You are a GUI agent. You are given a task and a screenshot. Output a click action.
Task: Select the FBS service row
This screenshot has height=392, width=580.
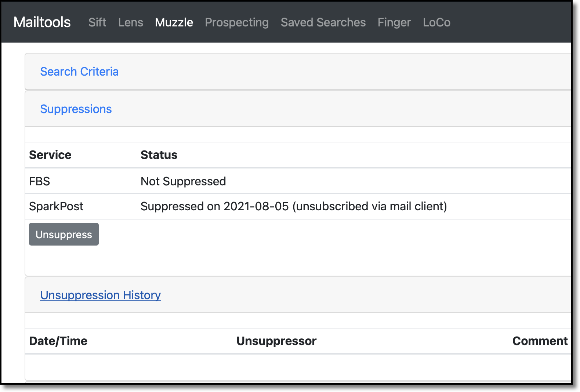click(x=298, y=181)
